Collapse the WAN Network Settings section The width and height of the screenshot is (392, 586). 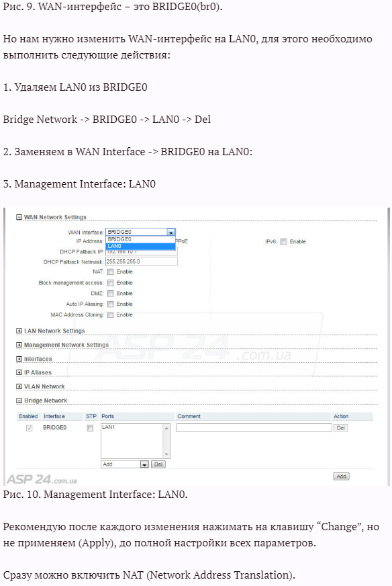[19, 217]
